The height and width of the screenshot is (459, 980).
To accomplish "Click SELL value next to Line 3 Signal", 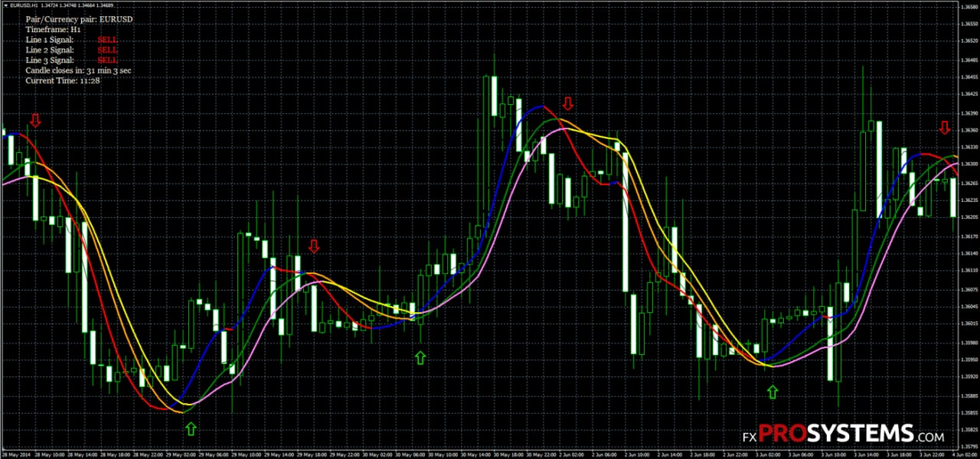I will [108, 60].
